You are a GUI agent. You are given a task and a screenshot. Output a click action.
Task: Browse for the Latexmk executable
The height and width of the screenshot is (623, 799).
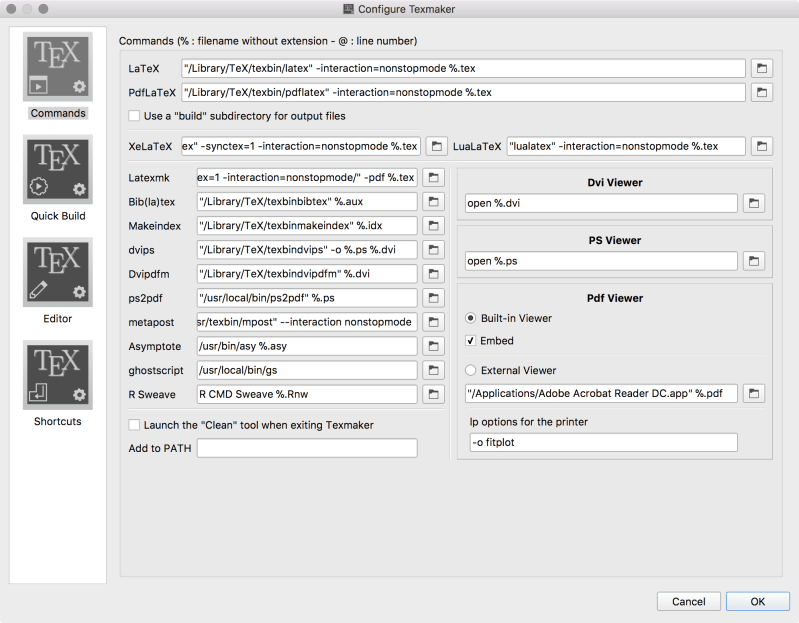[x=433, y=177]
